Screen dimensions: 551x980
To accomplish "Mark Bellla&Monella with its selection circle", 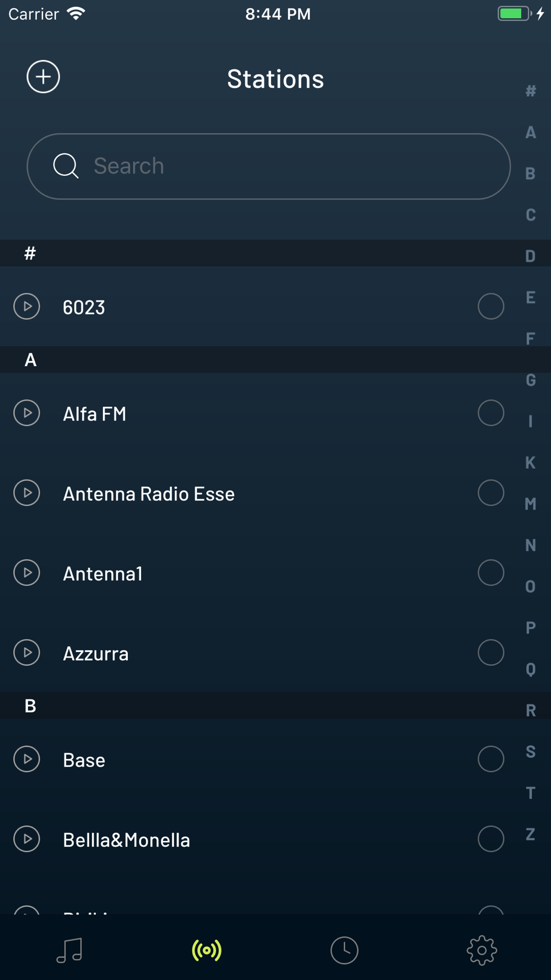I will point(491,839).
